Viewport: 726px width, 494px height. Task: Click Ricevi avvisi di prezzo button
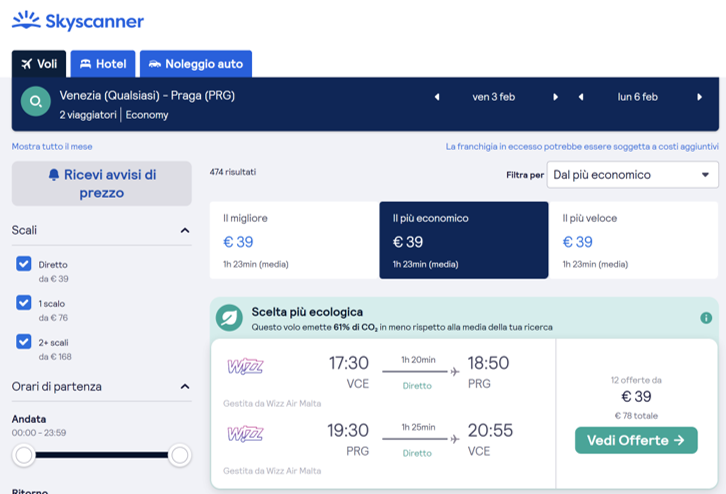pos(101,183)
